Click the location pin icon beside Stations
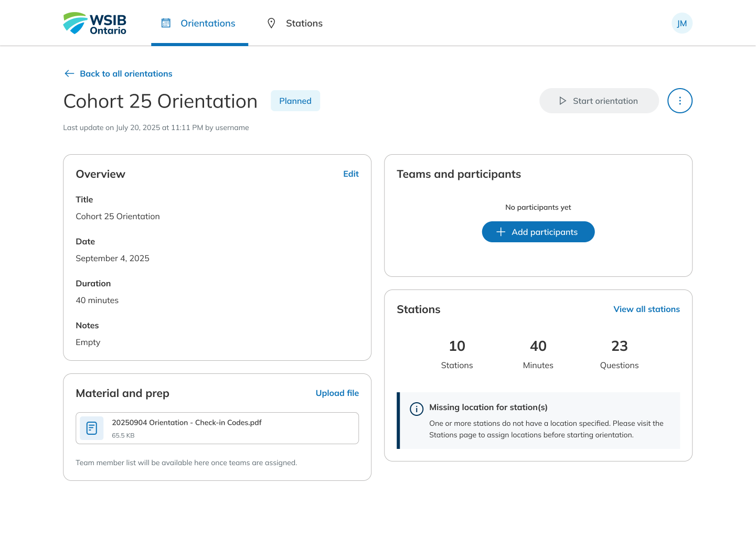 click(x=271, y=23)
